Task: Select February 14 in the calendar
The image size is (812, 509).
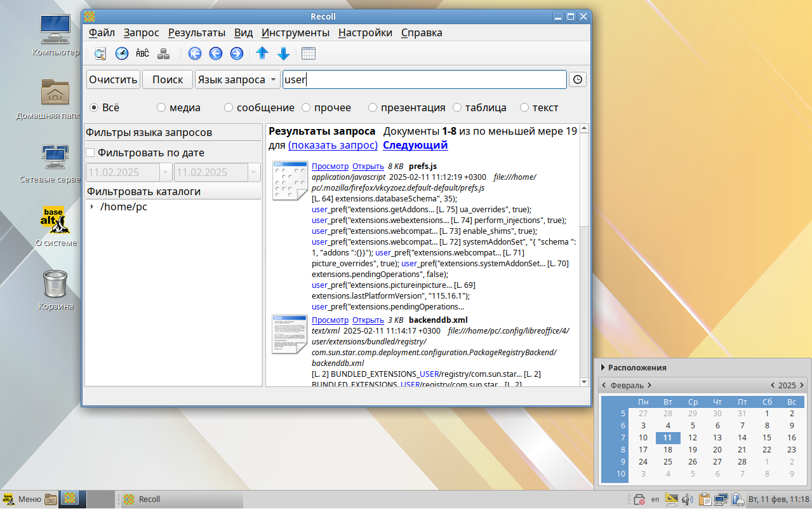Action: [742, 437]
